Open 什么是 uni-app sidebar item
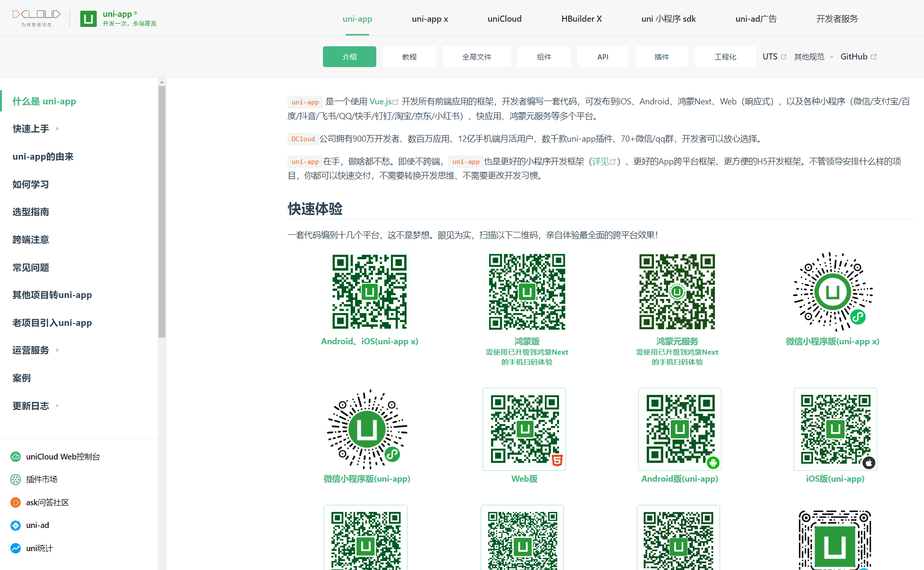The height and width of the screenshot is (570, 924). 44,102
